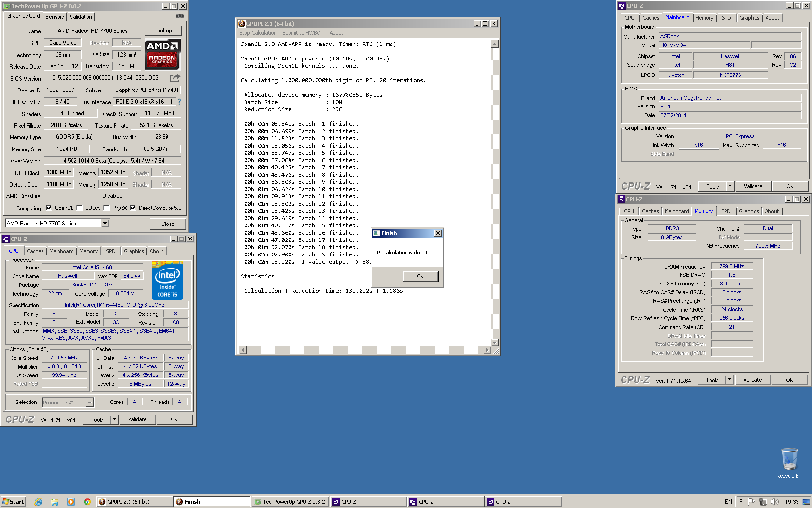Click the Start button
This screenshot has height=508, width=812.
[13, 502]
